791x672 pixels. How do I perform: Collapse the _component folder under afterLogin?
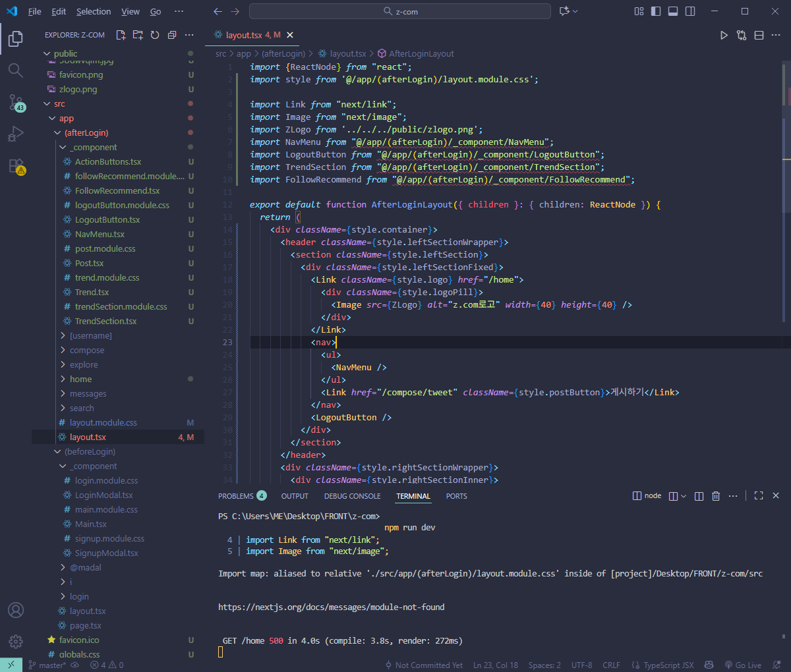point(117,147)
